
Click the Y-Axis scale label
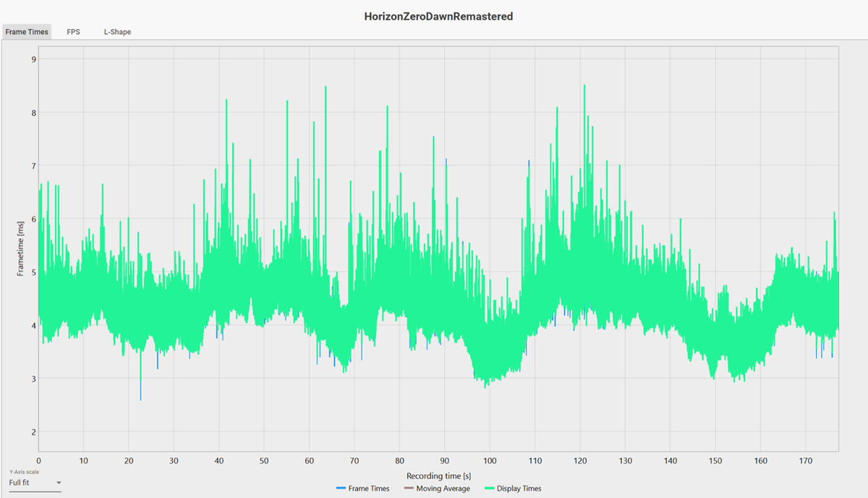pyautogui.click(x=25, y=472)
